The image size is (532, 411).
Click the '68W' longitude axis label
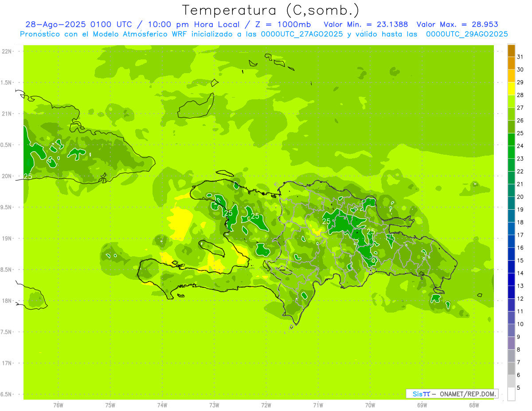[474, 405]
